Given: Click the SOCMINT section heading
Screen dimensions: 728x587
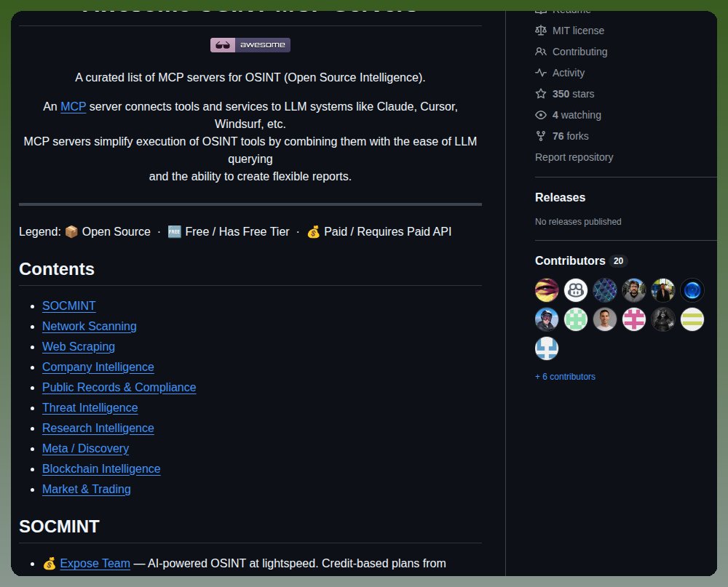Looking at the screenshot, I should click(x=59, y=527).
